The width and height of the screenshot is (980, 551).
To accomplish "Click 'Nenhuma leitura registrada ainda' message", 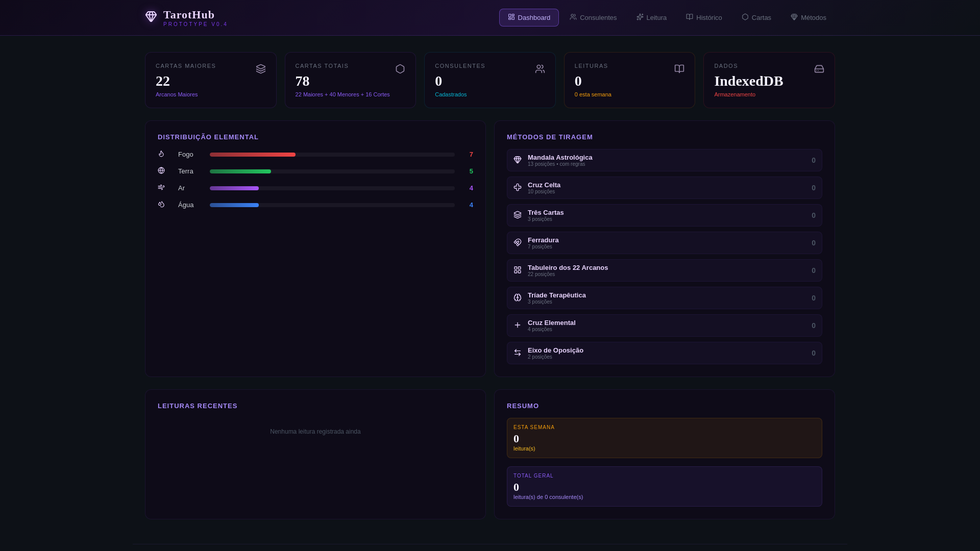I will coord(315,432).
